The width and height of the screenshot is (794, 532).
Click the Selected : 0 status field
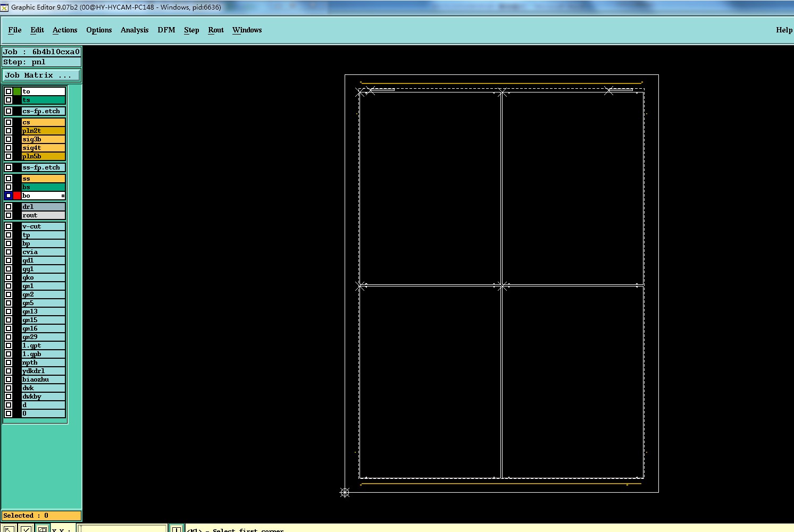point(41,516)
